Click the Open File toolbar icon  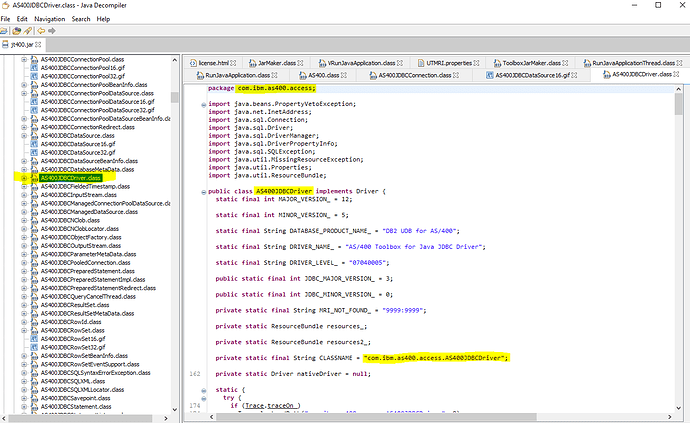pos(4,31)
